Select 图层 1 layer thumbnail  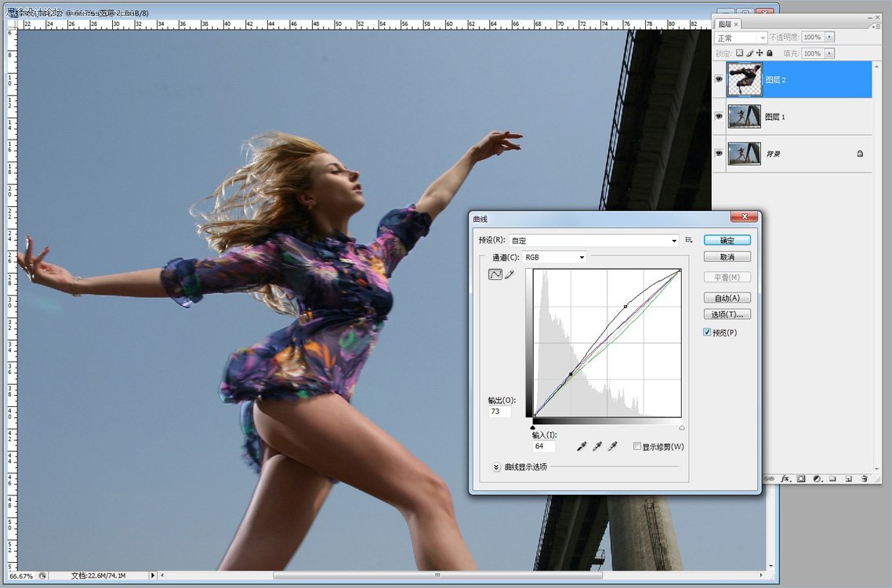tap(744, 116)
